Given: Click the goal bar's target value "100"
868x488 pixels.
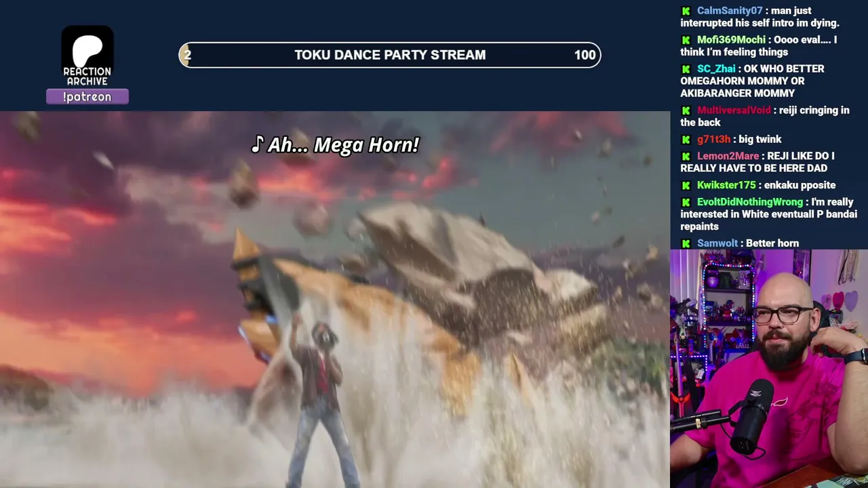Looking at the screenshot, I should (x=585, y=55).
